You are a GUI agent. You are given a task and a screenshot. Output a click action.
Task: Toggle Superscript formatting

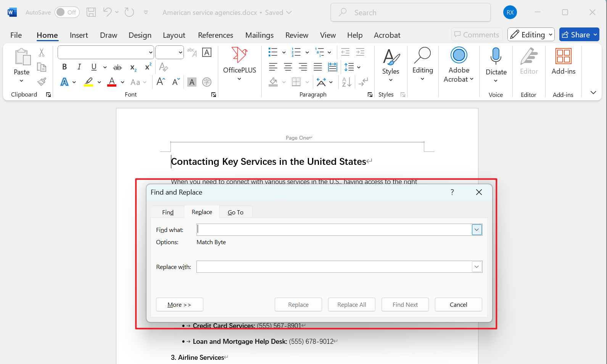tap(148, 67)
